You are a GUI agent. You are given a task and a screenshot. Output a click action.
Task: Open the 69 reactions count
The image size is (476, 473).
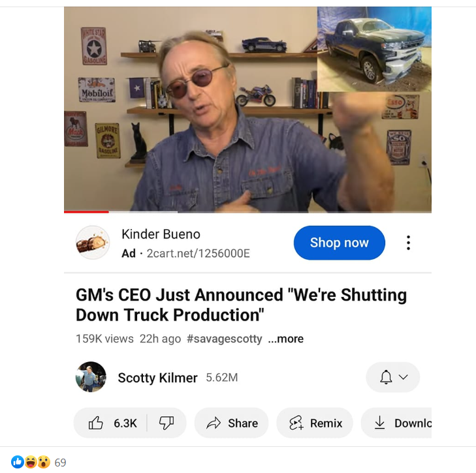coord(60,463)
